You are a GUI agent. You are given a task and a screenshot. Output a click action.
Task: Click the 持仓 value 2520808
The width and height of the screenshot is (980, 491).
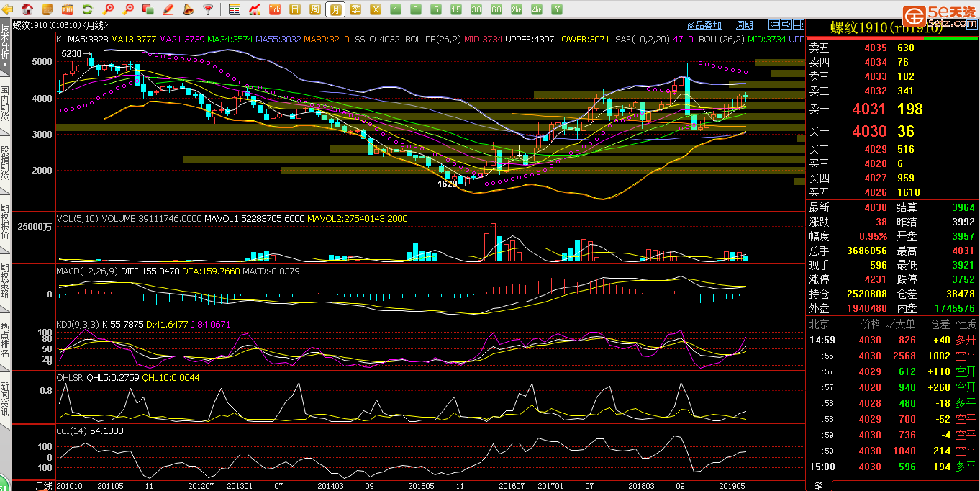pyautogui.click(x=866, y=294)
